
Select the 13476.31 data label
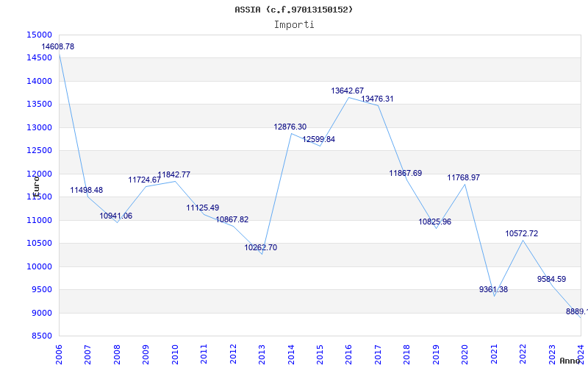pyautogui.click(x=377, y=99)
